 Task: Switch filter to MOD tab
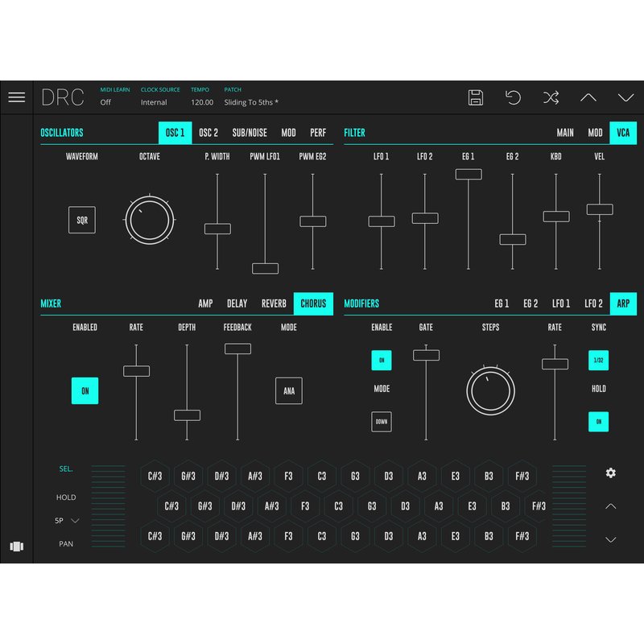tap(595, 133)
